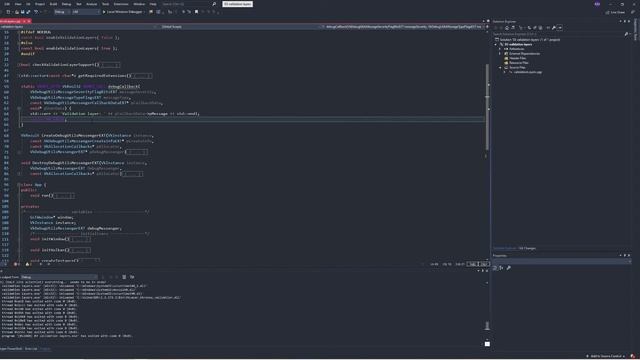Toggle word wrap icon in Output
Screen dimensions: 640x360
point(132,277)
